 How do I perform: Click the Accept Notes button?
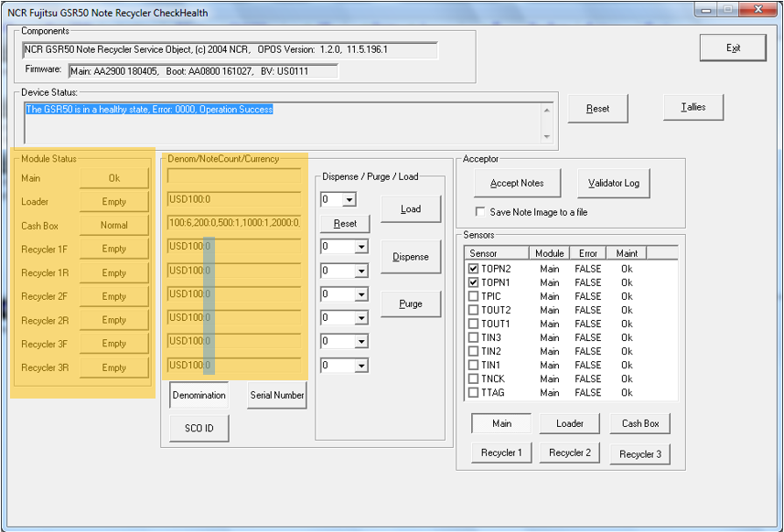[x=517, y=183]
